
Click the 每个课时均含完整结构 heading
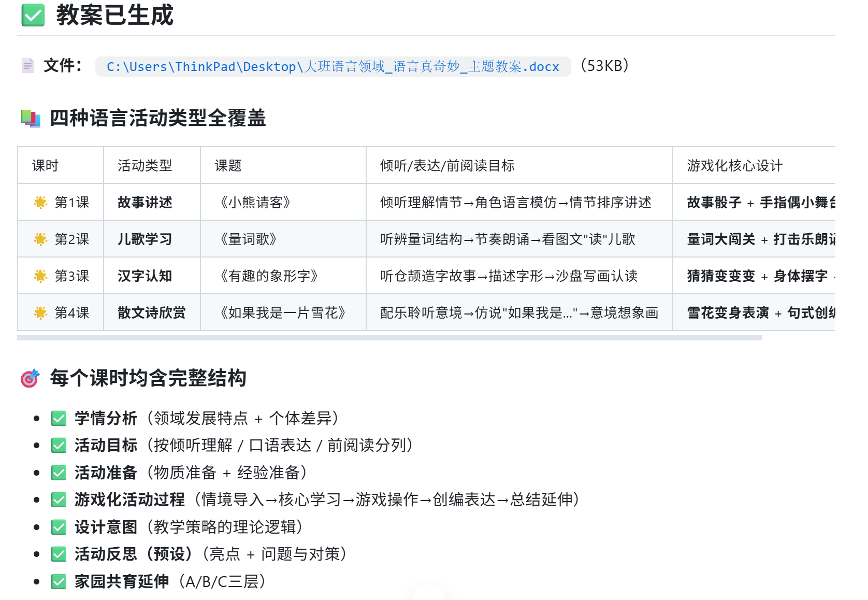(x=148, y=378)
